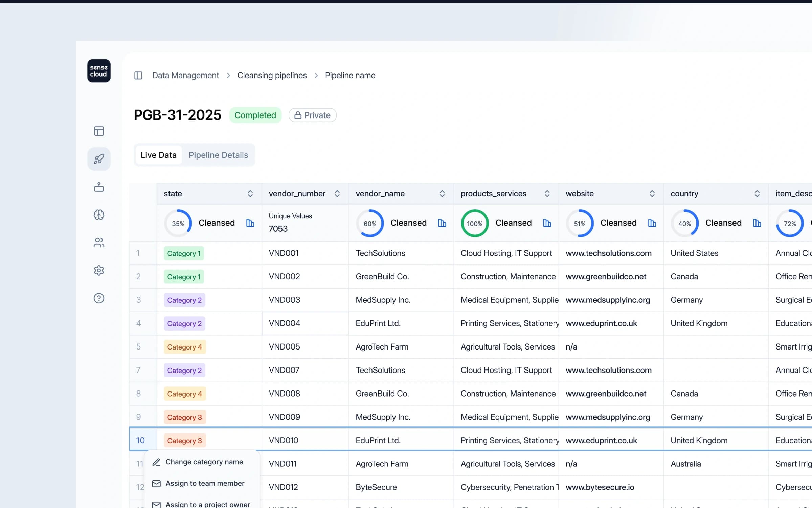Click the Australia country cell

[716, 464]
